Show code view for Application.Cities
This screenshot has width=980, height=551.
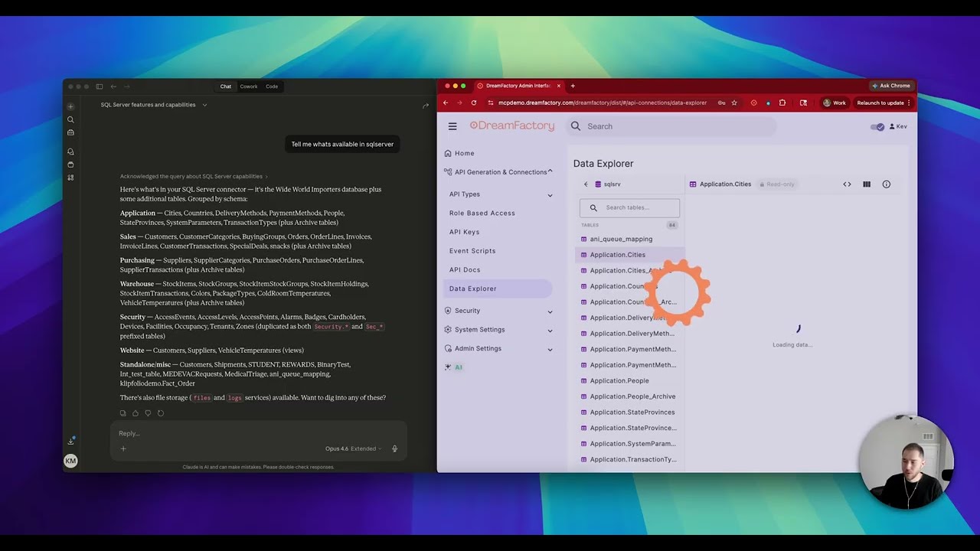[847, 184]
